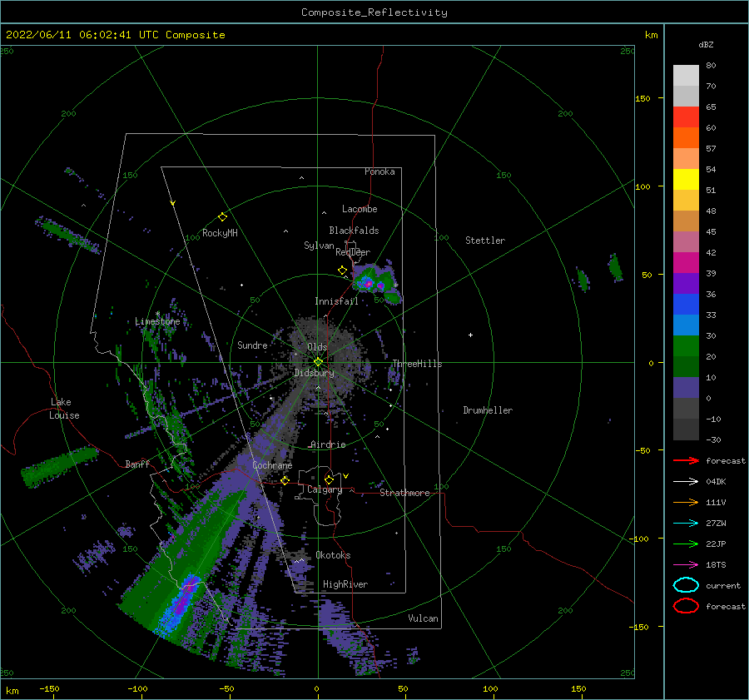The width and height of the screenshot is (749, 700).
Task: Select the darkest gray swatch above -30
Action: (x=686, y=429)
